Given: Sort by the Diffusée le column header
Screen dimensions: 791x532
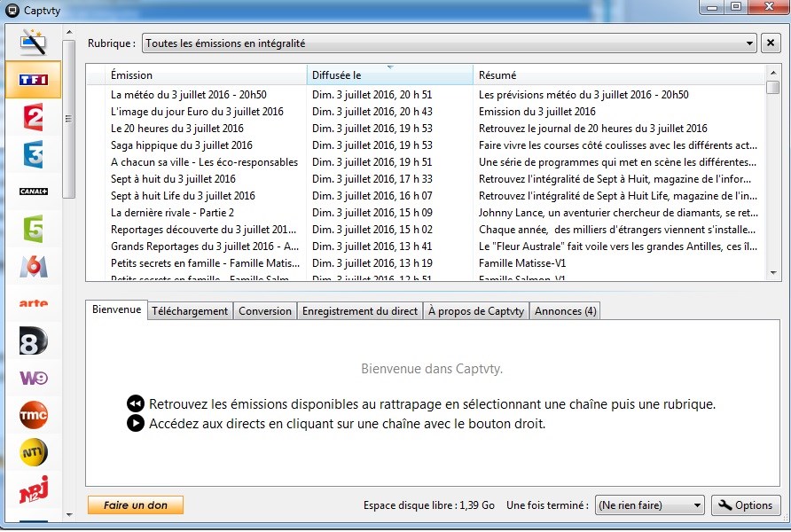Looking at the screenshot, I should point(389,75).
